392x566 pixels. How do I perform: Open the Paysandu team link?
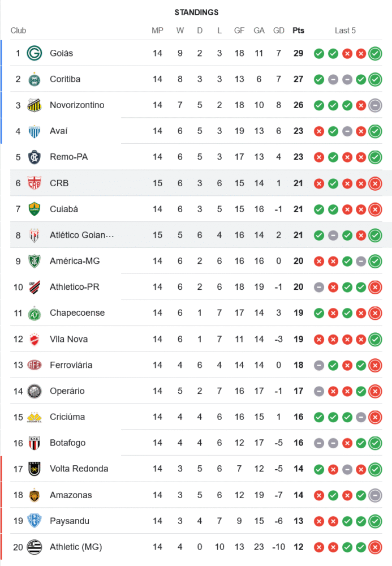coord(70,521)
